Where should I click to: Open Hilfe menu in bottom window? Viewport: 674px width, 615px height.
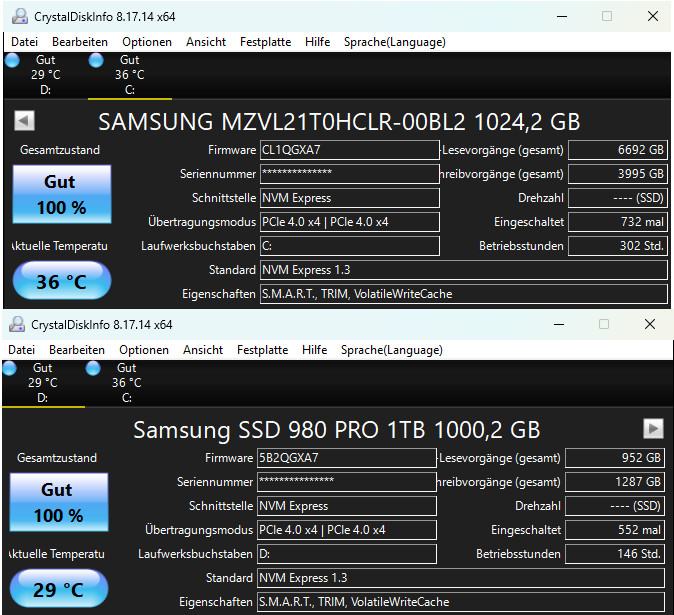point(315,350)
